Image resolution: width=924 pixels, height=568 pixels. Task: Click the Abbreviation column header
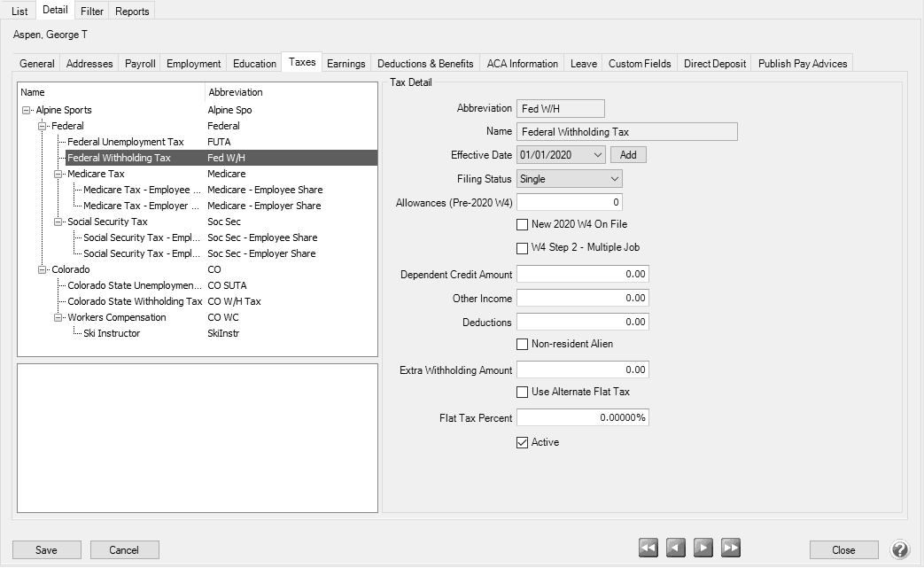point(291,92)
